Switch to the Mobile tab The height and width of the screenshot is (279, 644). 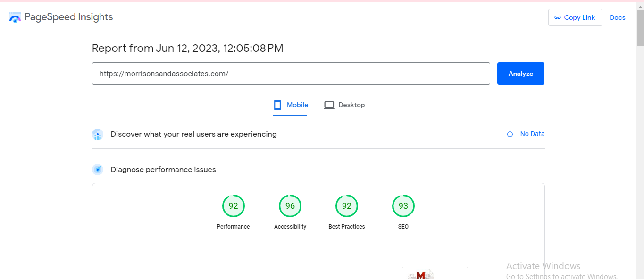pyautogui.click(x=297, y=105)
